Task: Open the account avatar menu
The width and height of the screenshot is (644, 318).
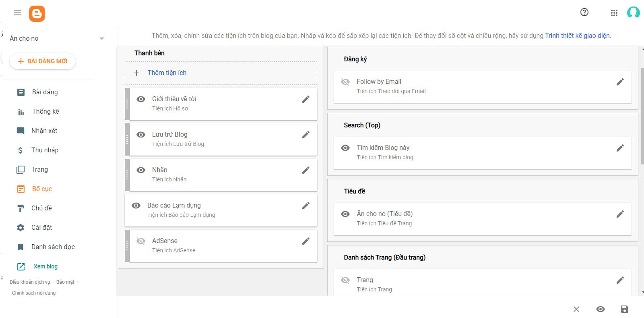Action: (633, 12)
